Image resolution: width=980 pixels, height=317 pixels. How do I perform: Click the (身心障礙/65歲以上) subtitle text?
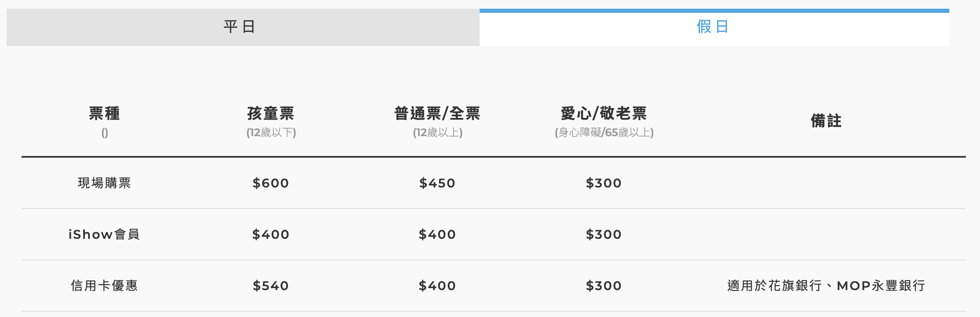(x=604, y=132)
